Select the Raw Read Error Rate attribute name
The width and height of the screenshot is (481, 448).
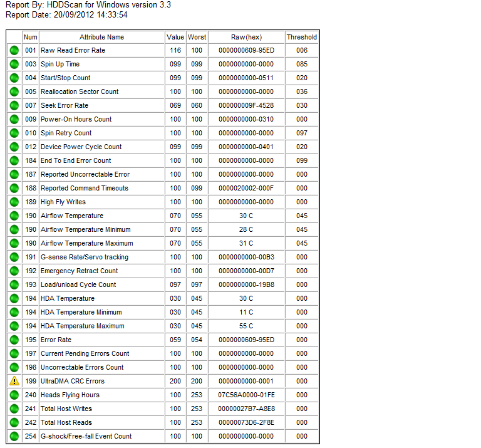coord(73,50)
